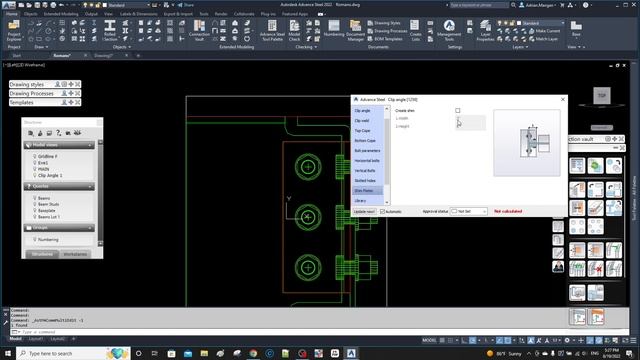Click the Make Current layer tool
Screen dimensions: 640x360
click(544, 31)
